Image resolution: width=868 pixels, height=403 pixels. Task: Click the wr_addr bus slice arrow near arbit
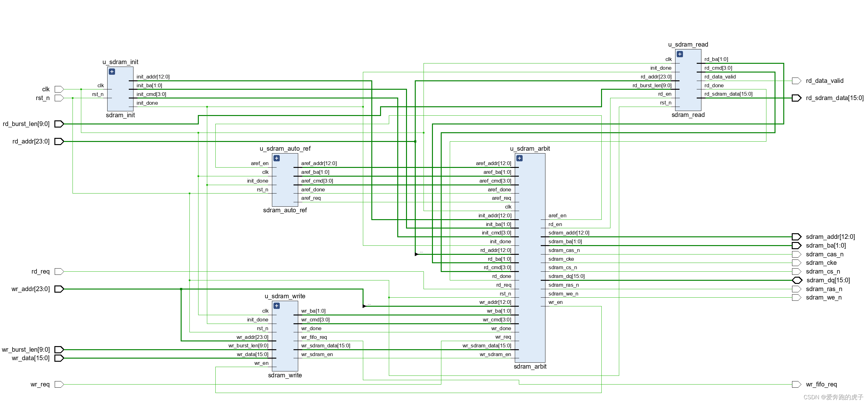(x=364, y=306)
